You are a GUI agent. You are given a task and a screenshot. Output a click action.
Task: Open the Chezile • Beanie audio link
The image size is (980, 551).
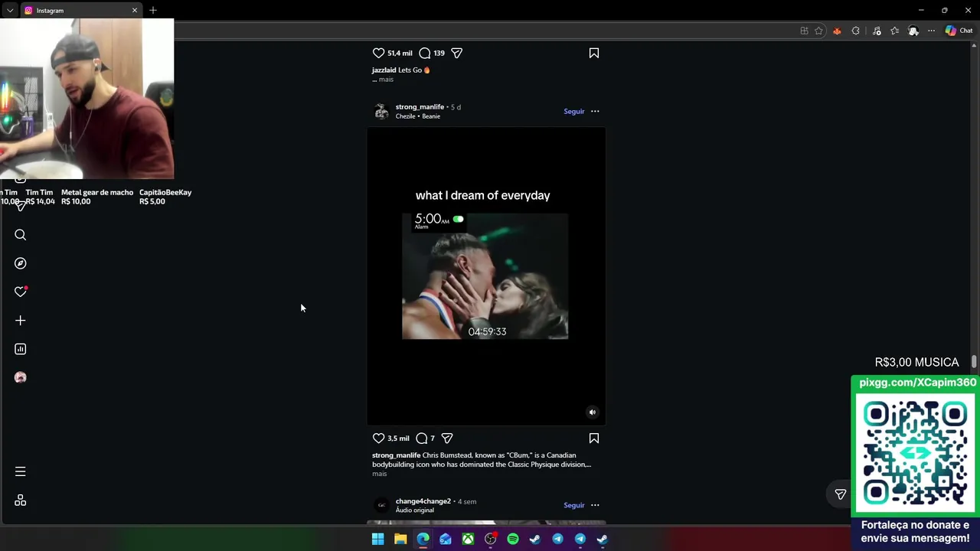(418, 116)
